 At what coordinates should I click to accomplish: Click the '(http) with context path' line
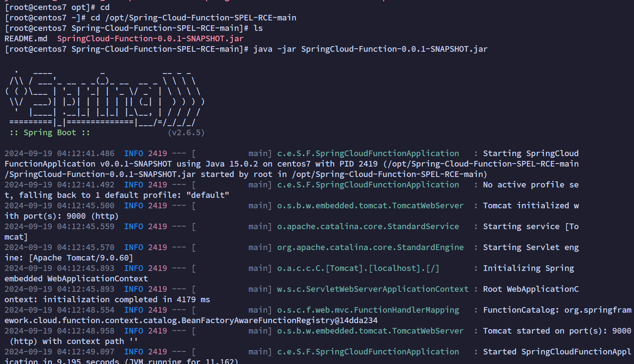74,341
